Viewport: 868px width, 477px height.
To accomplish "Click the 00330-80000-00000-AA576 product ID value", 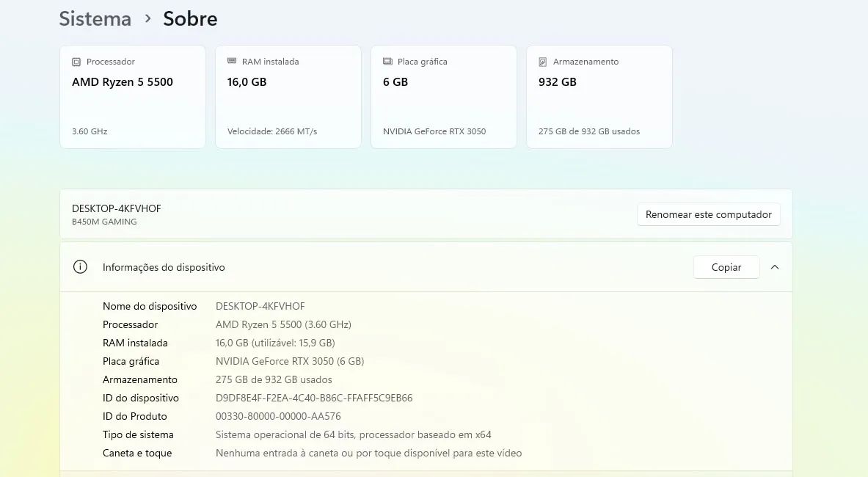I will tap(278, 416).
